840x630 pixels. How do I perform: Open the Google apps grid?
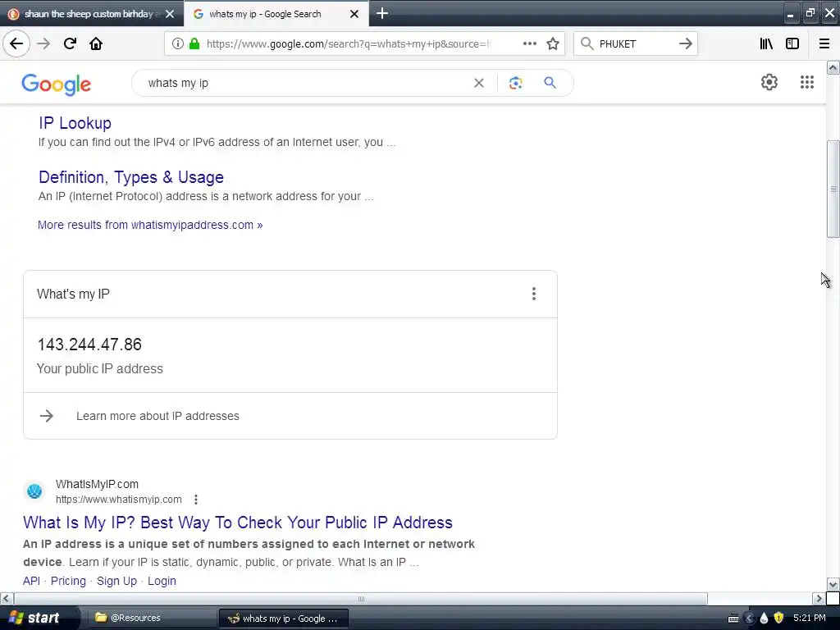pos(807,82)
